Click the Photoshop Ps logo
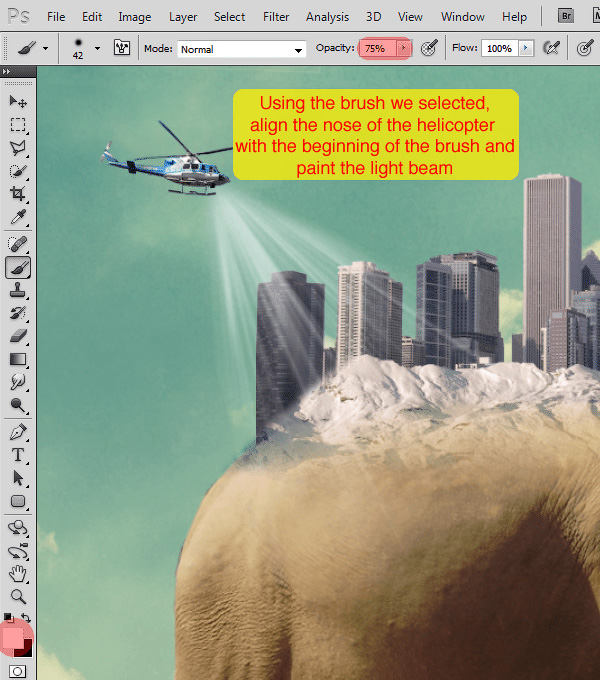The width and height of the screenshot is (600, 680). 19,16
